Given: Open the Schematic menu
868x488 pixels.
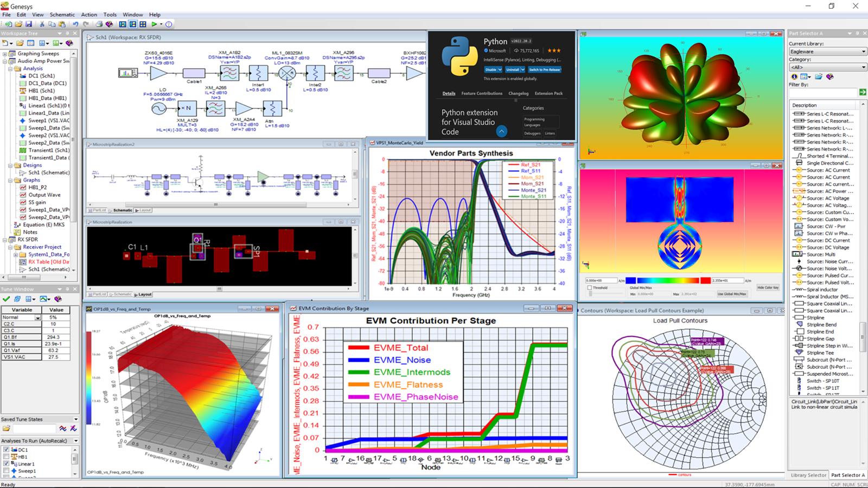Looking at the screenshot, I should 61,15.
